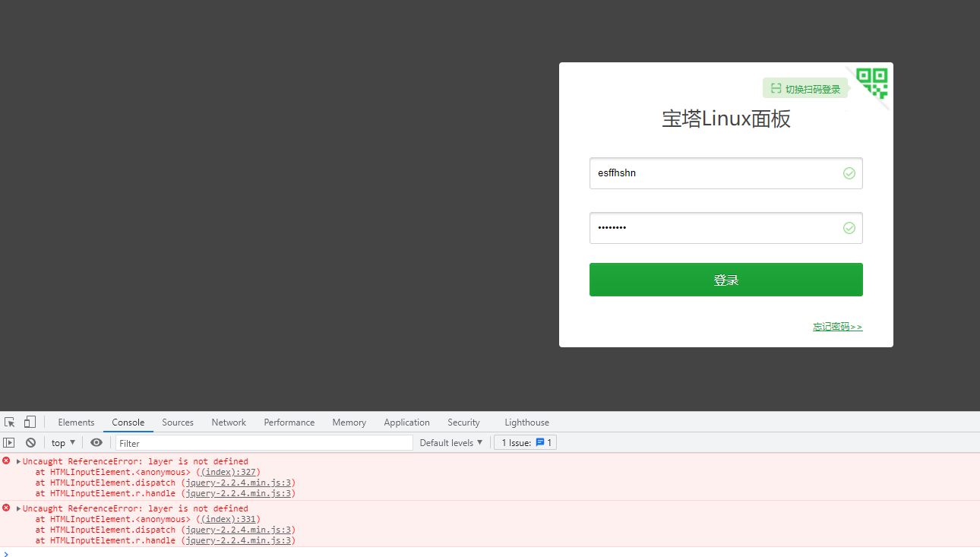Open the (index):327 source link
980x557 pixels.
click(x=229, y=472)
